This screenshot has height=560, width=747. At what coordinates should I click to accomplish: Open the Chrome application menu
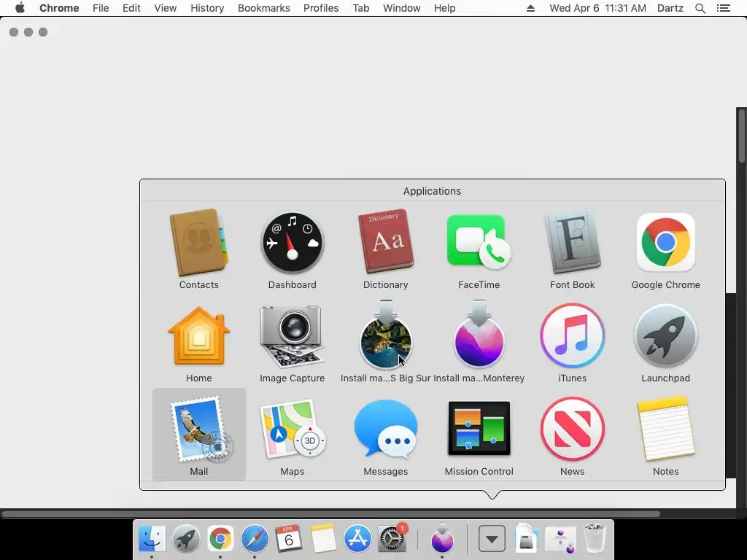[x=59, y=8]
